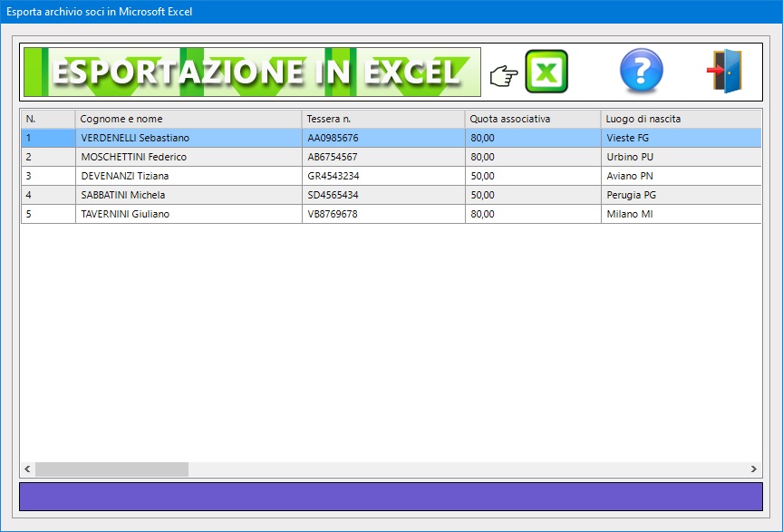Click card number AA0985676
The height and width of the screenshot is (532, 783).
[333, 138]
